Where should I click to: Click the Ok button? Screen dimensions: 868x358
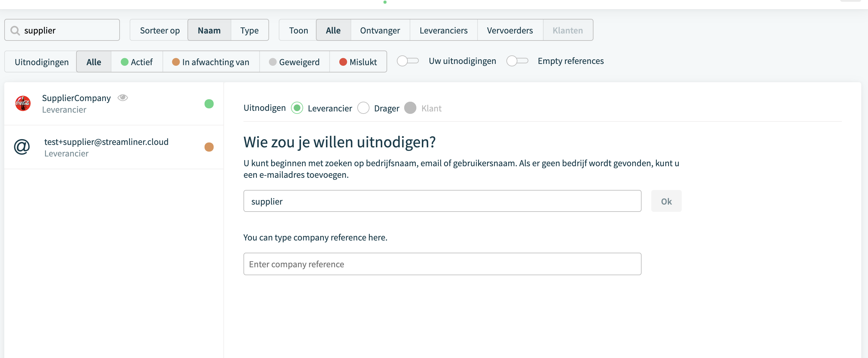(x=666, y=201)
